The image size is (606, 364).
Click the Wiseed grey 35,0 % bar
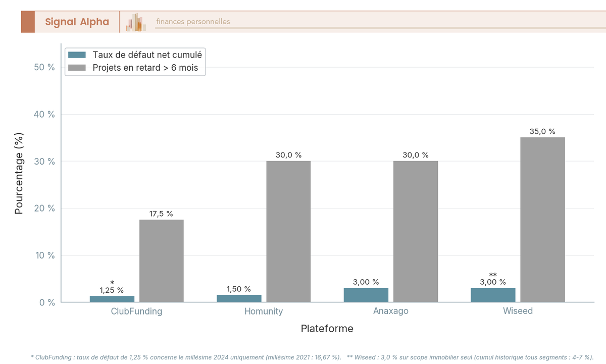coord(542,220)
